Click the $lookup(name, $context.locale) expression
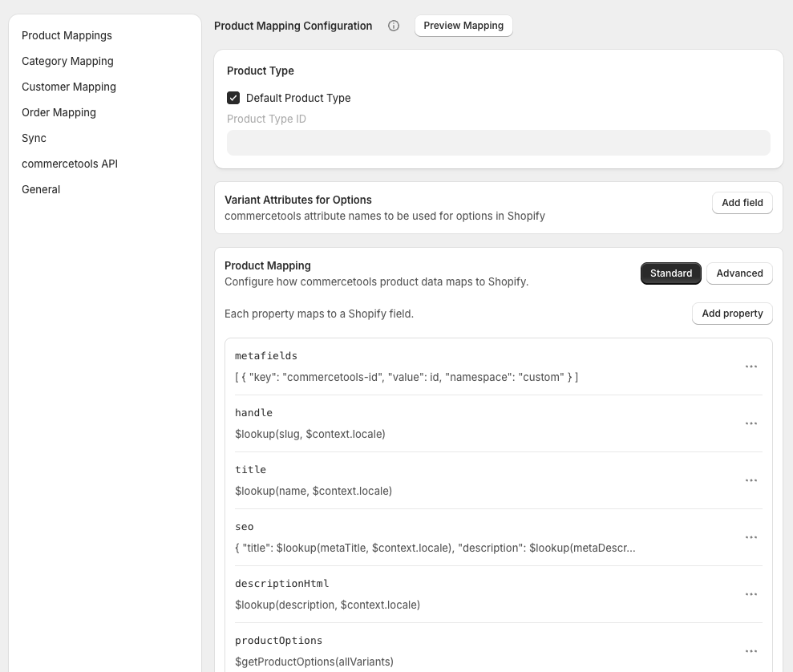Screen dimensions: 793x672 pyautogui.click(x=314, y=491)
